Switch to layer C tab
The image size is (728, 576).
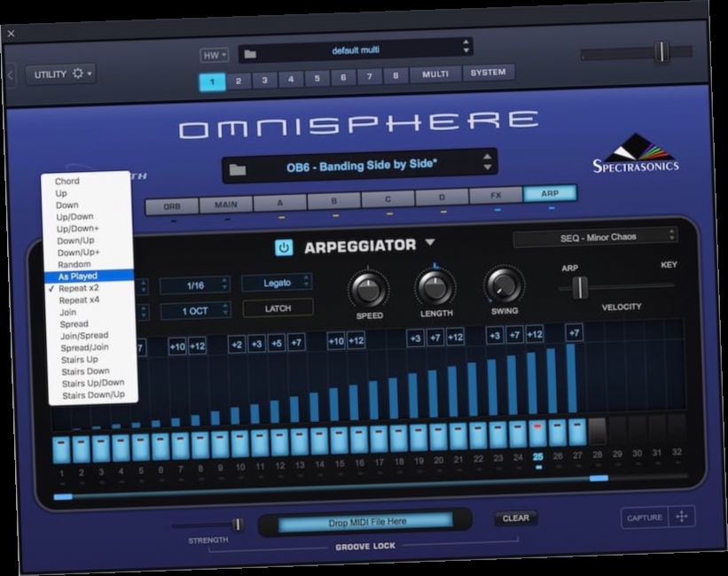[x=388, y=199]
